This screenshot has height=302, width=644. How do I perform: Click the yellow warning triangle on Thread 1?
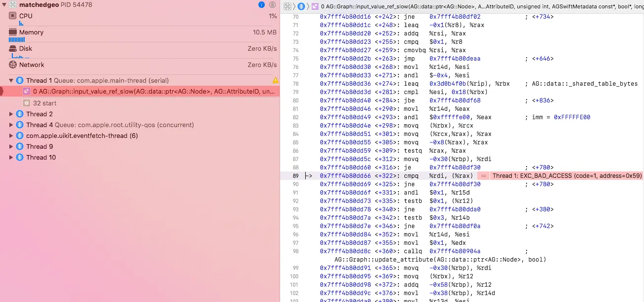coord(276,80)
